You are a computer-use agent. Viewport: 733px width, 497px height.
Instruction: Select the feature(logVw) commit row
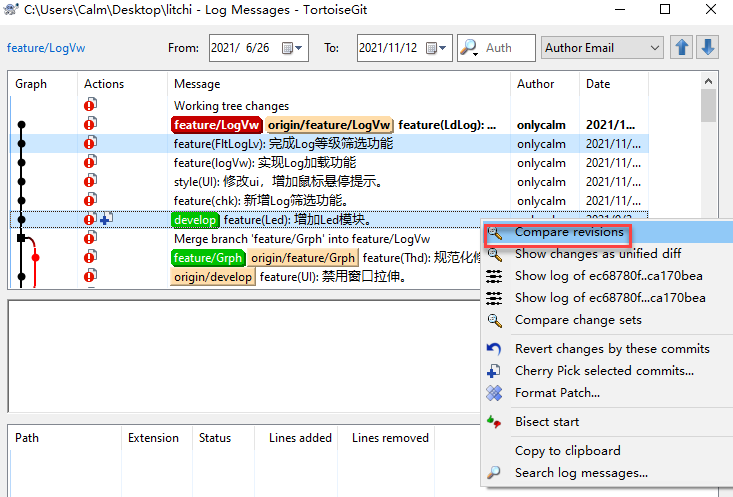coord(329,163)
